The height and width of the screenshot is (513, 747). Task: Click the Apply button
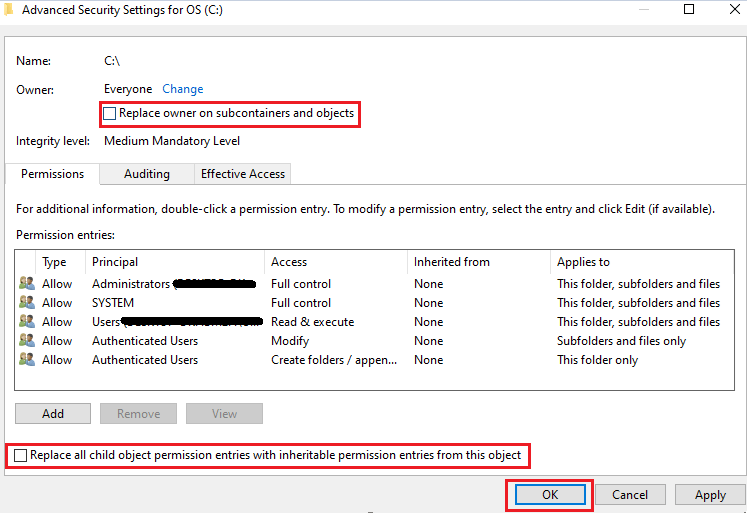coord(710,494)
